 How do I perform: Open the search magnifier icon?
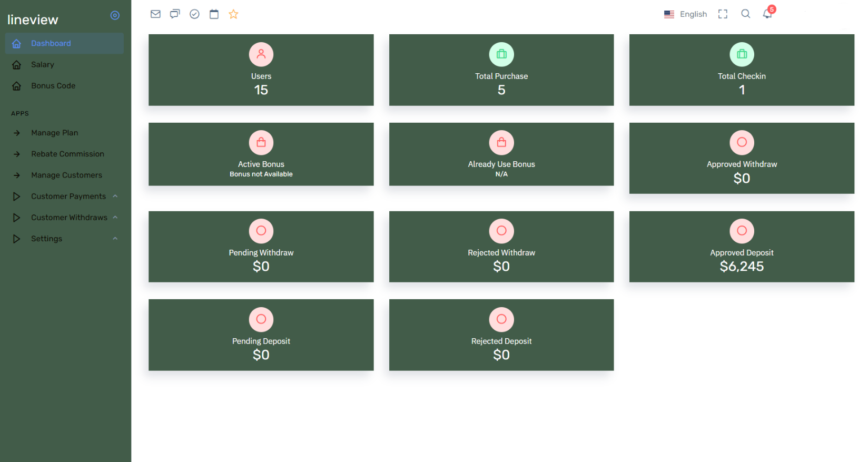tap(745, 14)
